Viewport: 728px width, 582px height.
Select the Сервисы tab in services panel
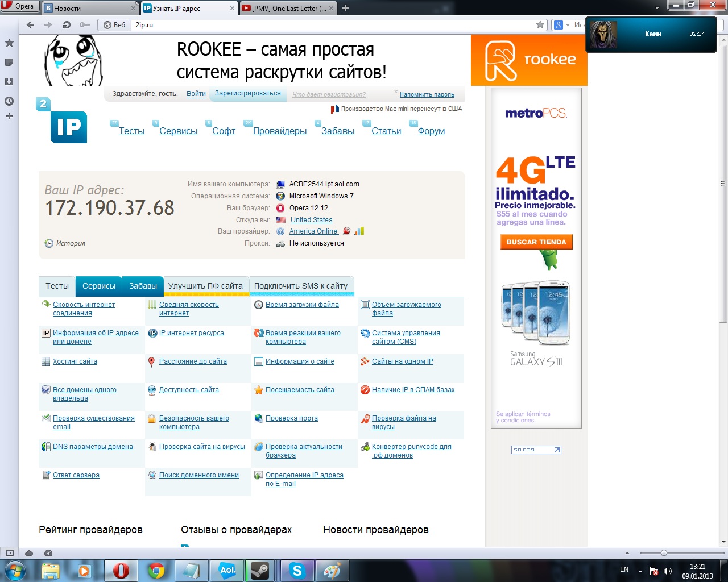(x=99, y=286)
